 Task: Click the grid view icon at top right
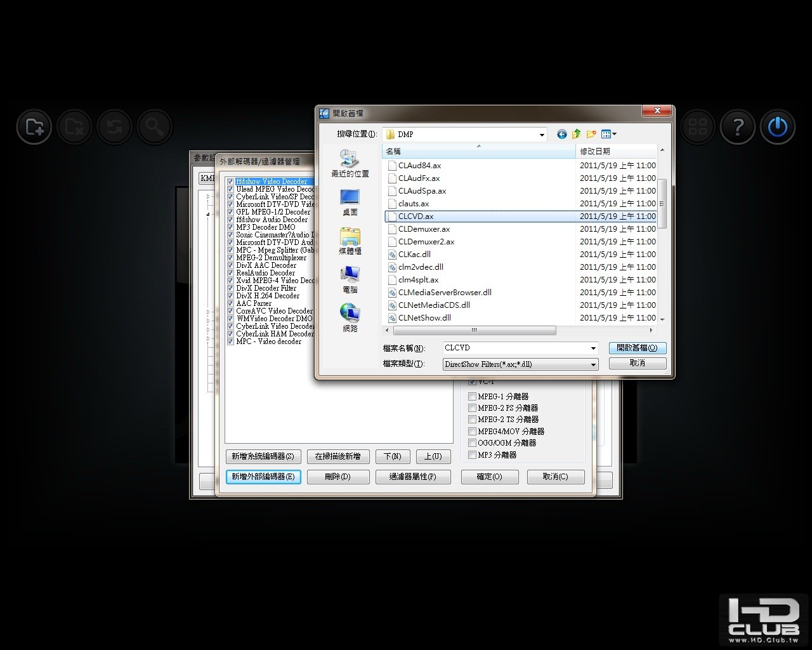(x=698, y=127)
